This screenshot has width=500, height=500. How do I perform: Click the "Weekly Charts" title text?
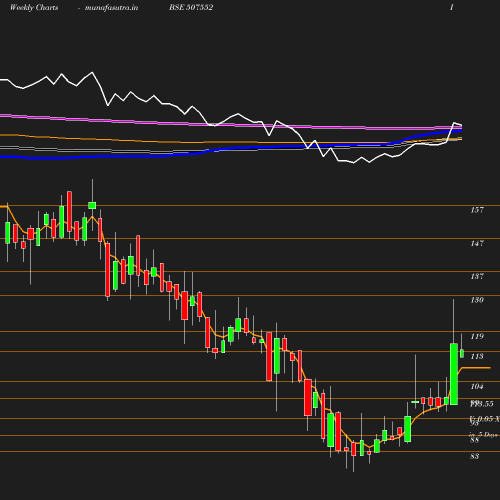[34, 7]
